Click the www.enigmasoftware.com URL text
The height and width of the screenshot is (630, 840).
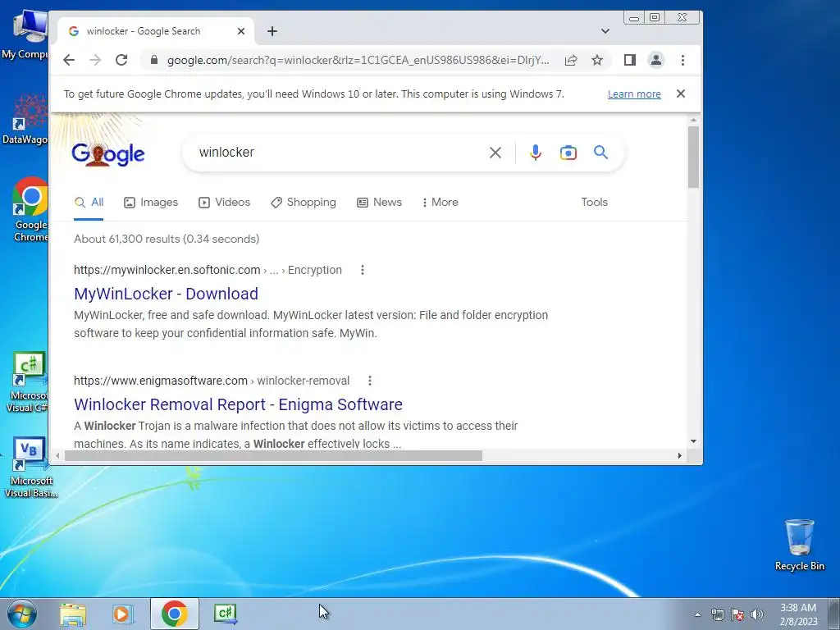(161, 381)
